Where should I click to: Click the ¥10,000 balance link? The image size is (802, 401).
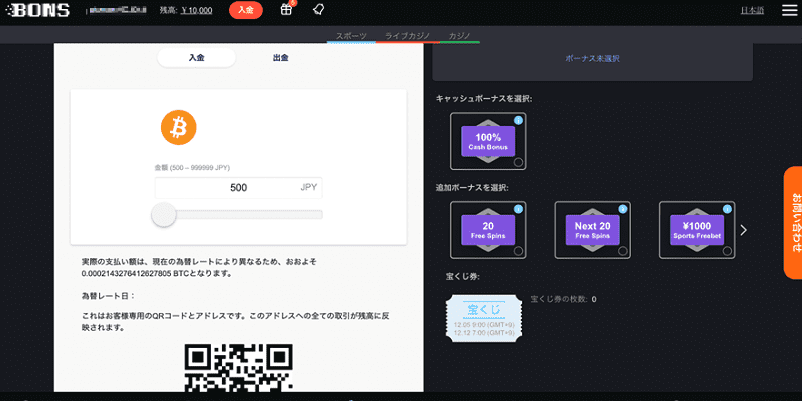click(x=196, y=10)
